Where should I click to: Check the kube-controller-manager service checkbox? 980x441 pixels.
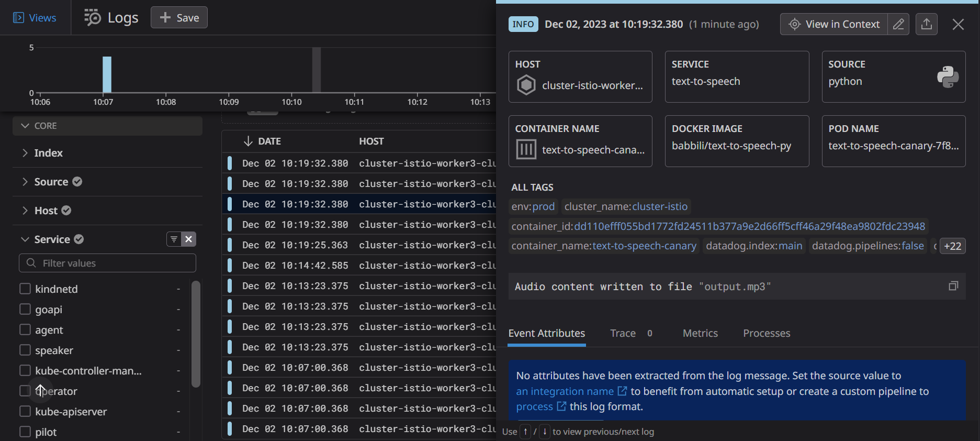click(25, 370)
